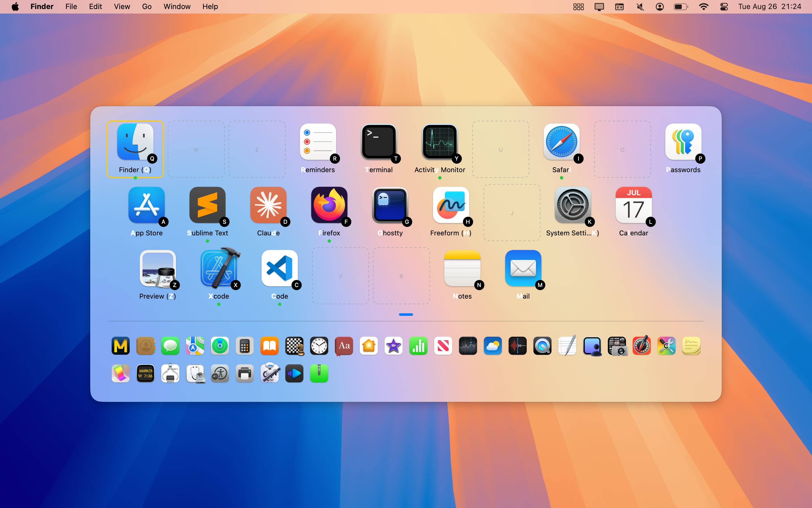The height and width of the screenshot is (508, 812).
Task: Open the Stocks app icon
Action: pyautogui.click(x=468, y=346)
